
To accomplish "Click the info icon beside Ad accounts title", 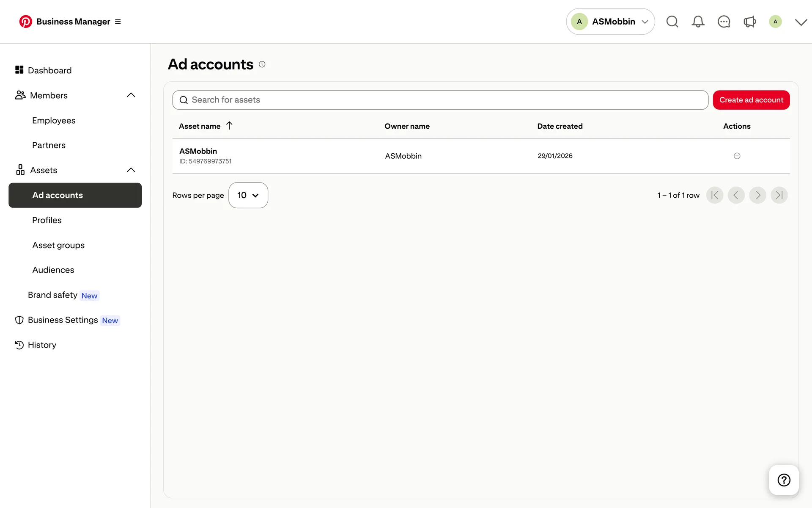I will point(262,64).
